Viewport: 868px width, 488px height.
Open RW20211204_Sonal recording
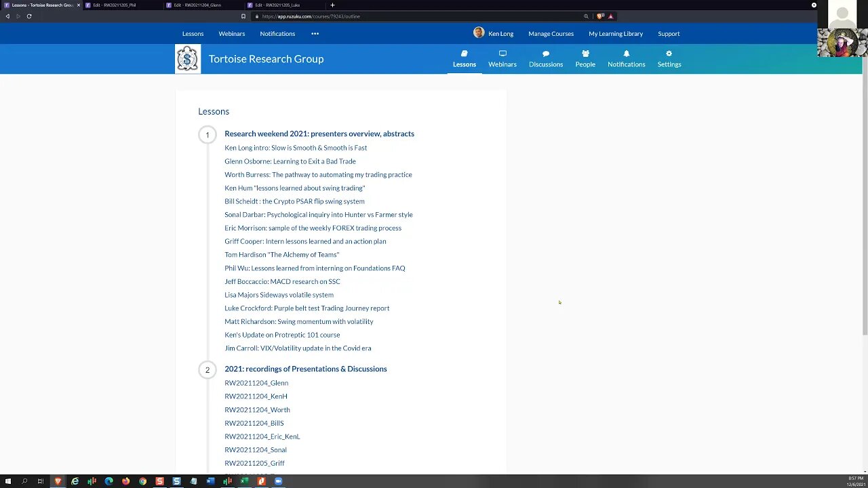coord(256,450)
